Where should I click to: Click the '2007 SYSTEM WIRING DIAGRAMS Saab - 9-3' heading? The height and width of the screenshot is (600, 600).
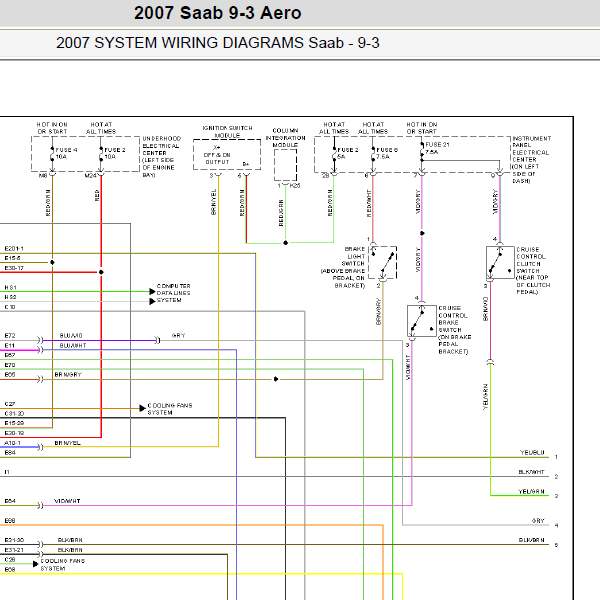[x=217, y=43]
